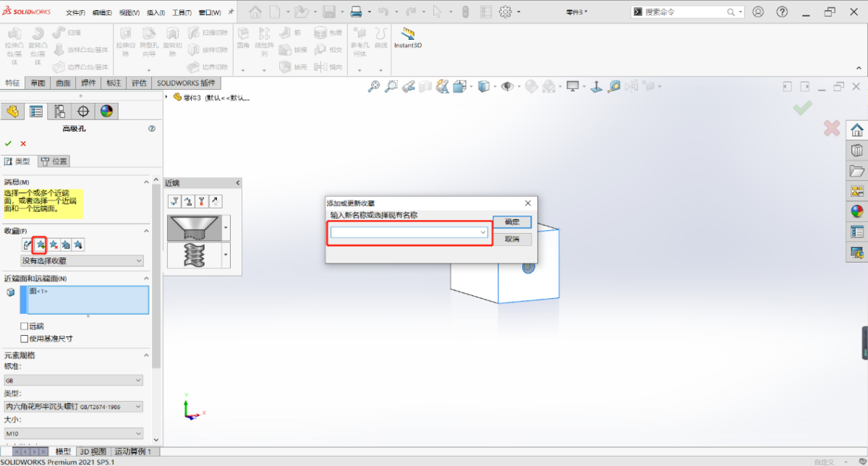
Task: Open the thread element type dropdown arrow
Action: tap(226, 255)
